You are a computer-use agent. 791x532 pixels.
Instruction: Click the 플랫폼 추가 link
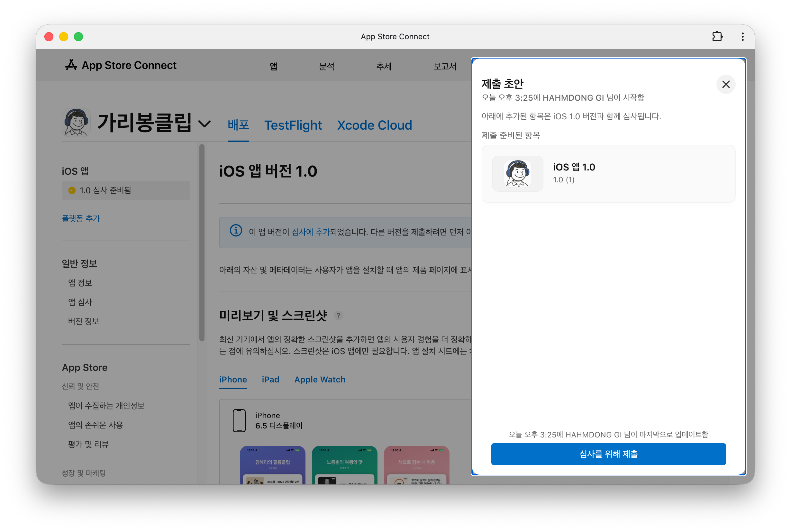(x=81, y=218)
